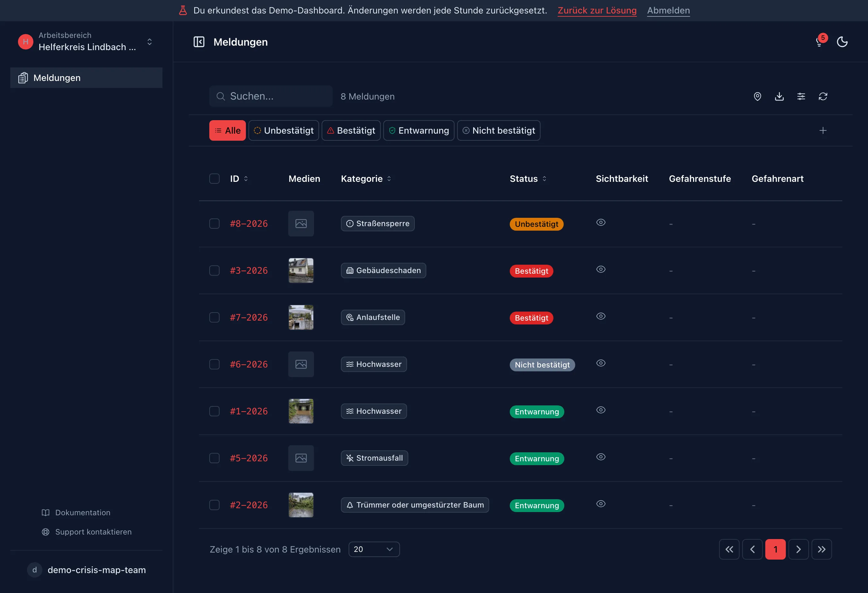Collapse the sidebar panel icon
This screenshot has width=868, height=593.
[x=199, y=42]
